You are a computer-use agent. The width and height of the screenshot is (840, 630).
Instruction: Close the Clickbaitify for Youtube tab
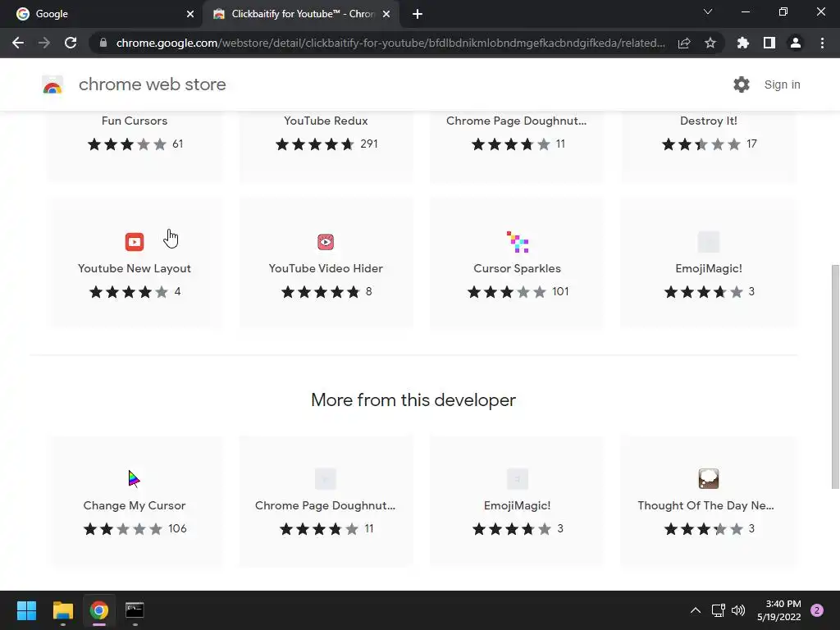coord(386,14)
